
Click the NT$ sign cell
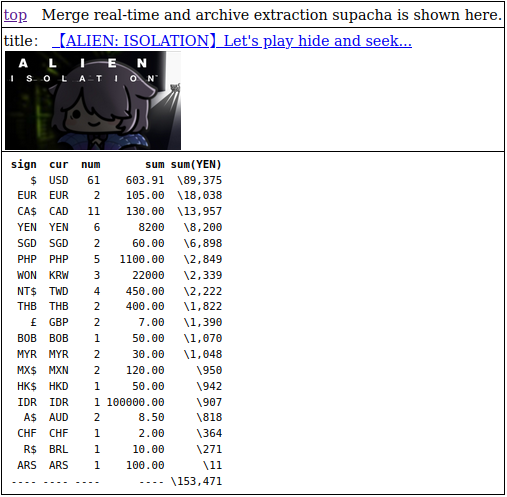click(x=27, y=291)
